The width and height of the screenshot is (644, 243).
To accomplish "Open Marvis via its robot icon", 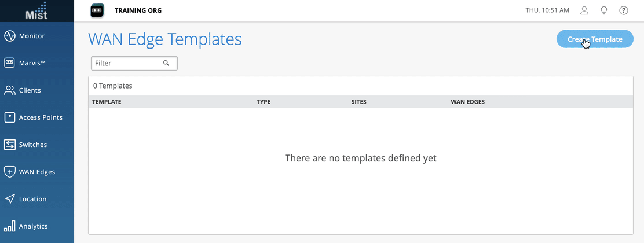I will tap(10, 63).
